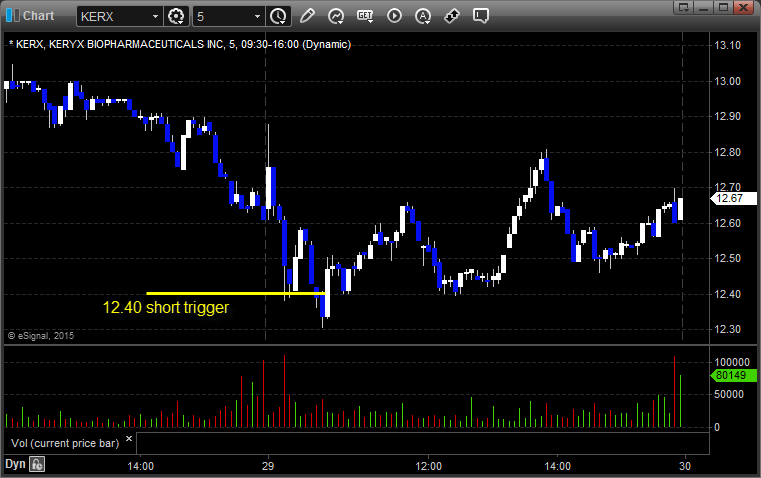761x478 pixels.
Task: Click the Chart window title text
Action: (38, 16)
